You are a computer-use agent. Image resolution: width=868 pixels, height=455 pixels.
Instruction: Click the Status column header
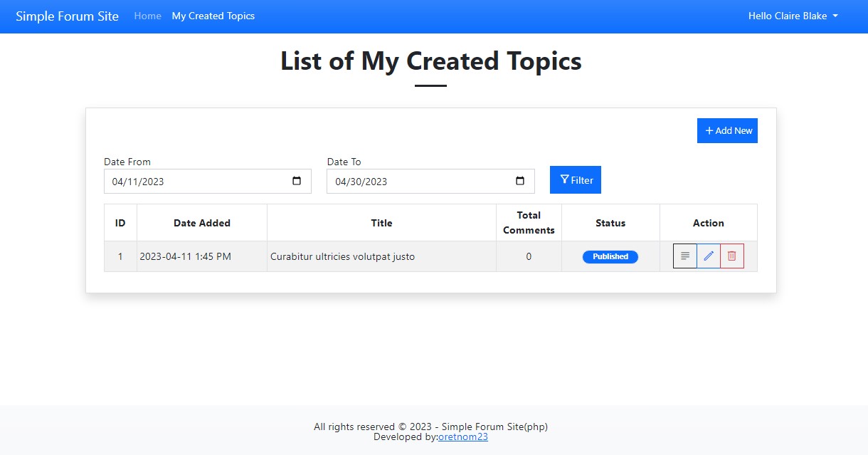(610, 223)
